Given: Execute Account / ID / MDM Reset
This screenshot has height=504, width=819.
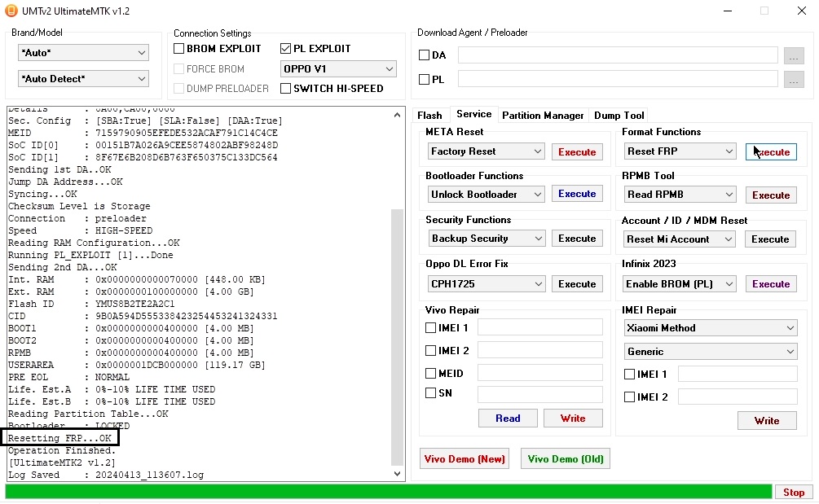Looking at the screenshot, I should click(x=770, y=239).
